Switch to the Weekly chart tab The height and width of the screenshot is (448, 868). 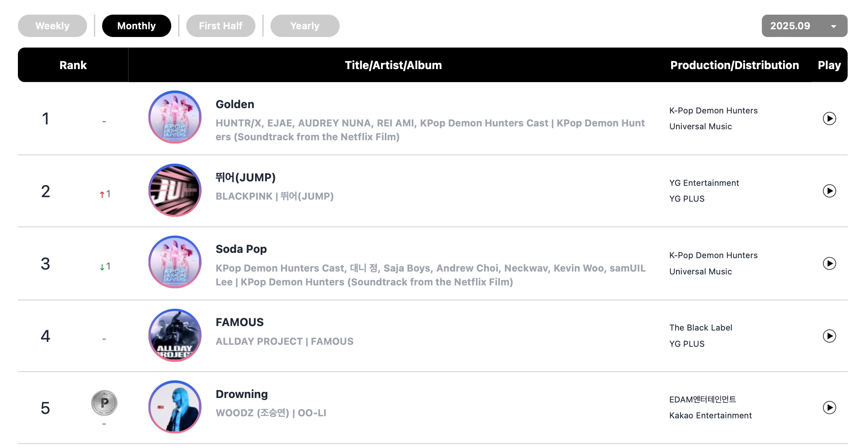(52, 26)
